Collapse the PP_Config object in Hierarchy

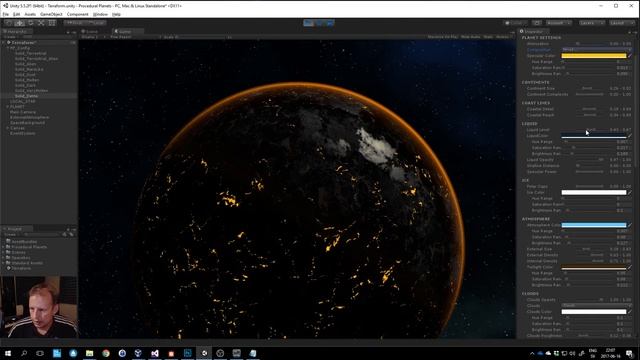8,48
